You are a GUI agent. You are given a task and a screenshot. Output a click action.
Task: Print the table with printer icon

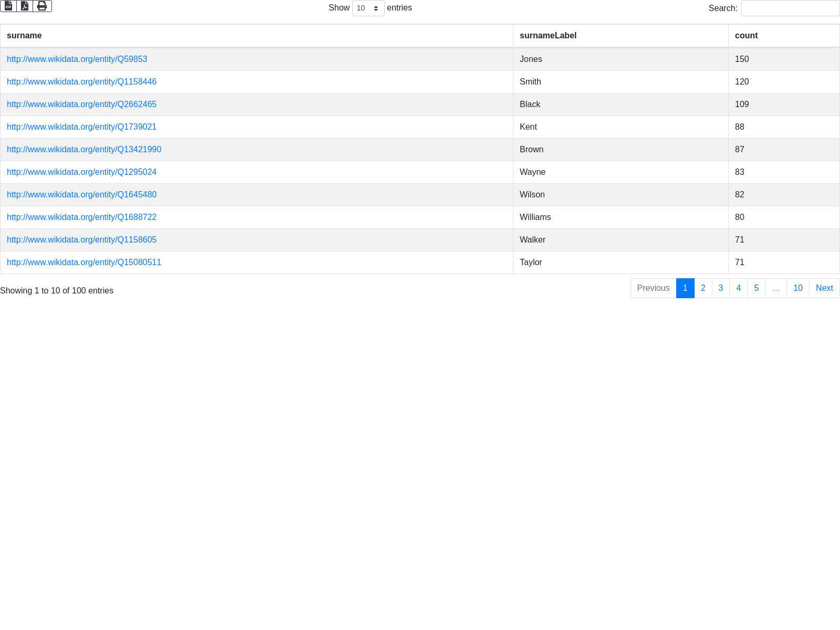42,6
